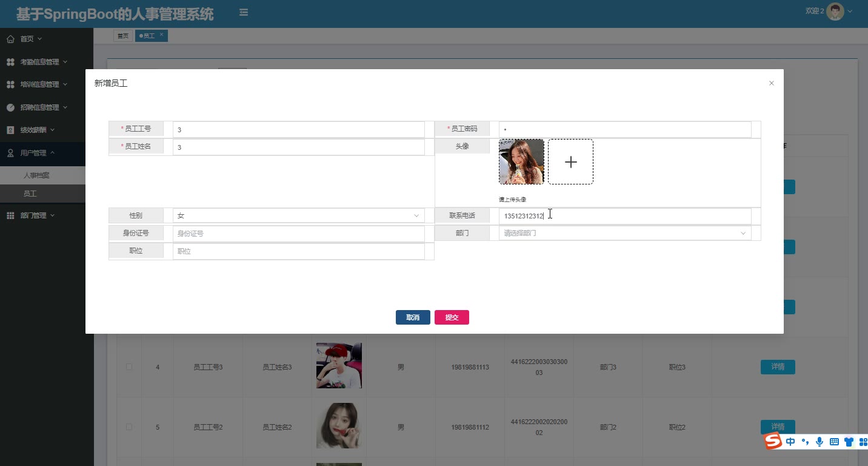Open the 请选择部门 dropdown
This screenshot has height=466, width=868.
[x=625, y=233]
